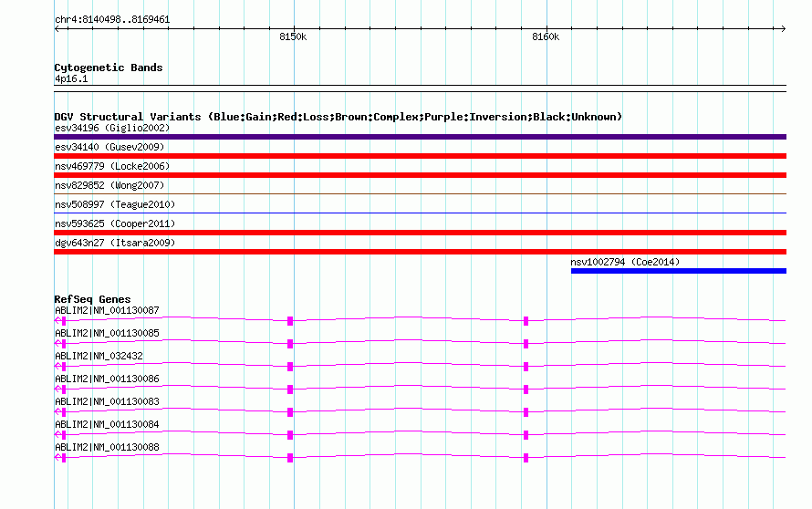Click the Cytogenetic Bands track title

[x=109, y=68]
